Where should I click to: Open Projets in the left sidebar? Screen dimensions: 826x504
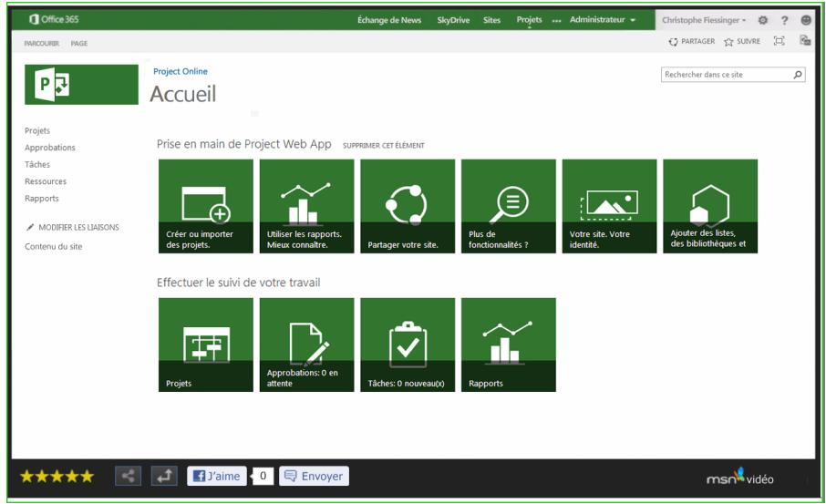[37, 130]
